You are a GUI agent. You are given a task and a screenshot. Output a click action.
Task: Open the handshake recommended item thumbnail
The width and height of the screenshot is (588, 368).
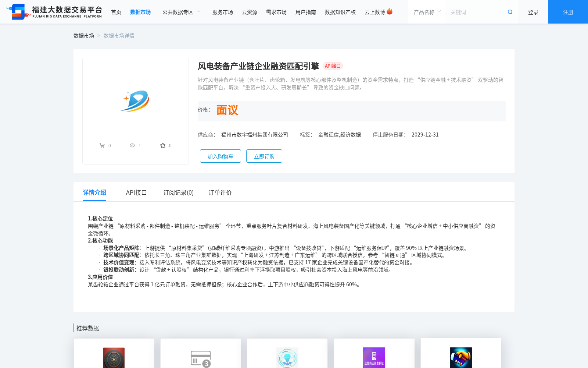pyautogui.click(x=461, y=358)
